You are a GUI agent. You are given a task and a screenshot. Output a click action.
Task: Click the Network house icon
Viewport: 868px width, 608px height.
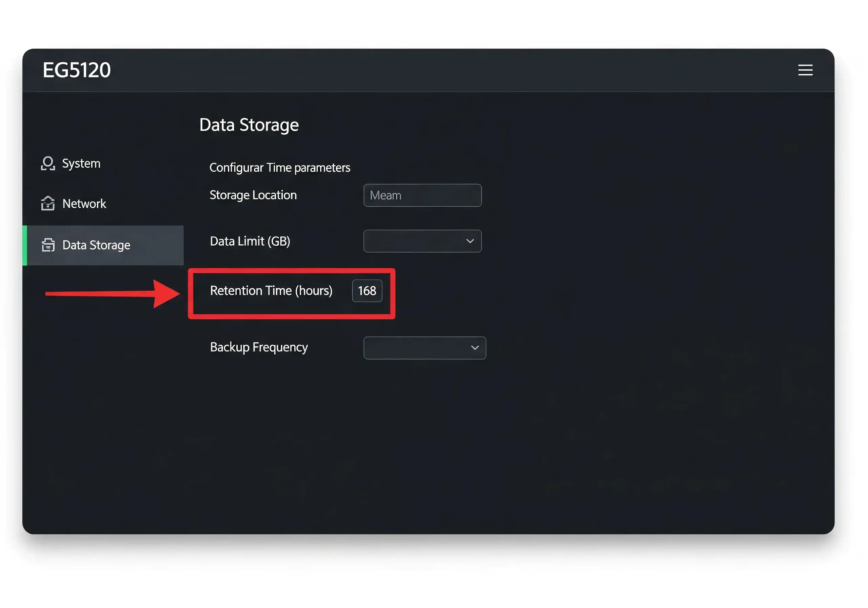(x=48, y=203)
